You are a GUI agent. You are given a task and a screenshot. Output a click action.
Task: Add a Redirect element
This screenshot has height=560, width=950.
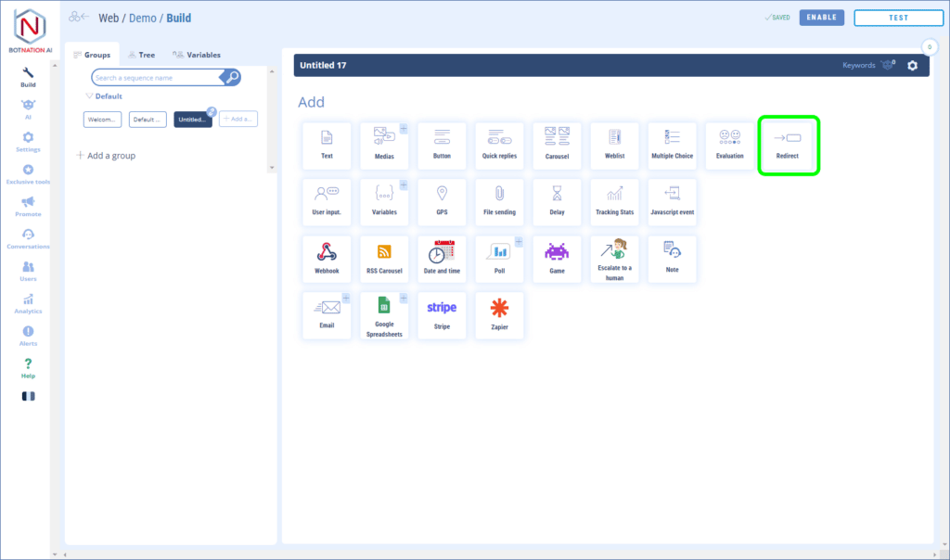pos(787,146)
